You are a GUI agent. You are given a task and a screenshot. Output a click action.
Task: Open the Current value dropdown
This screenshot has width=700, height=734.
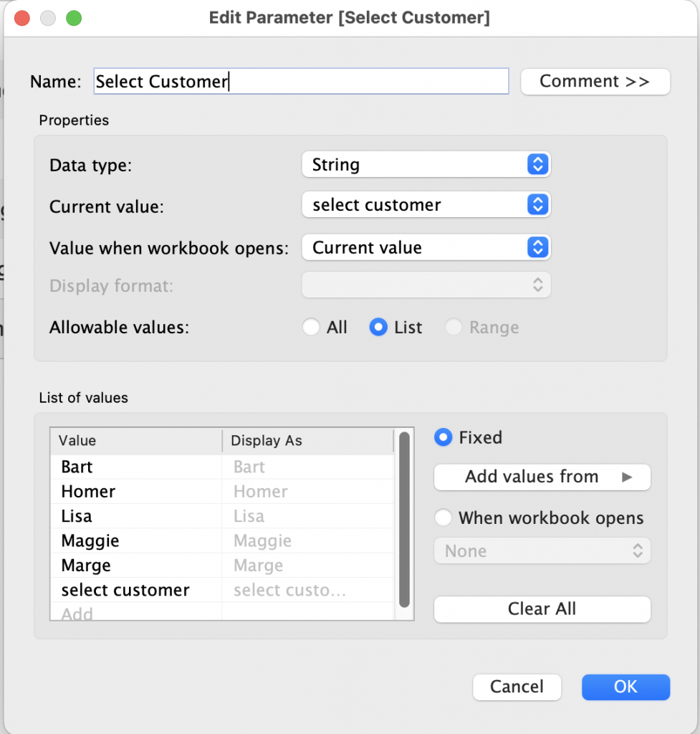pyautogui.click(x=426, y=205)
